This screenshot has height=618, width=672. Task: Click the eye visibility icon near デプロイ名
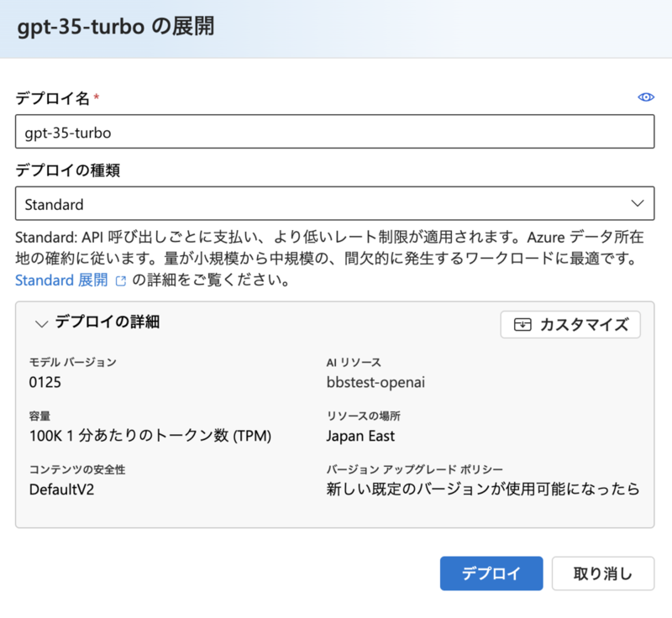(x=645, y=97)
